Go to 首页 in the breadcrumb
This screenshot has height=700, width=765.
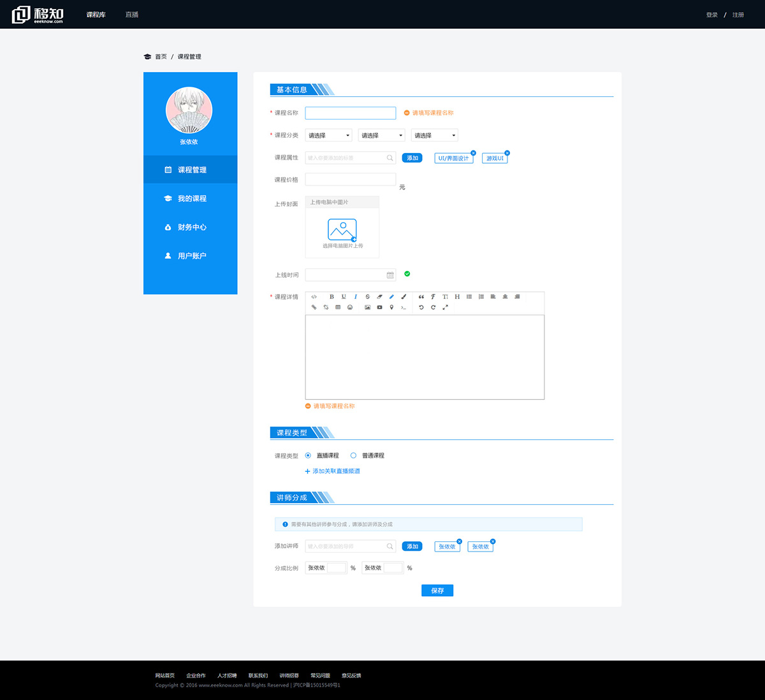161,57
